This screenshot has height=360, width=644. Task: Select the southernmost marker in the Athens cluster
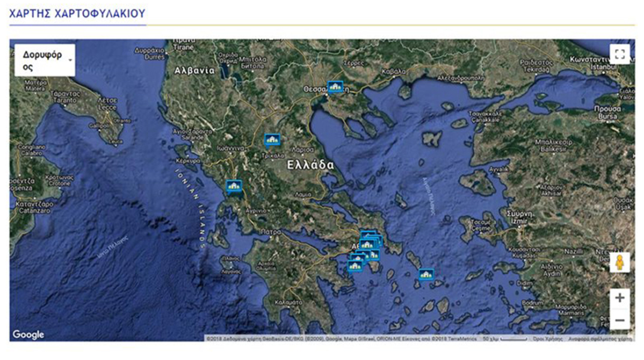355,266
